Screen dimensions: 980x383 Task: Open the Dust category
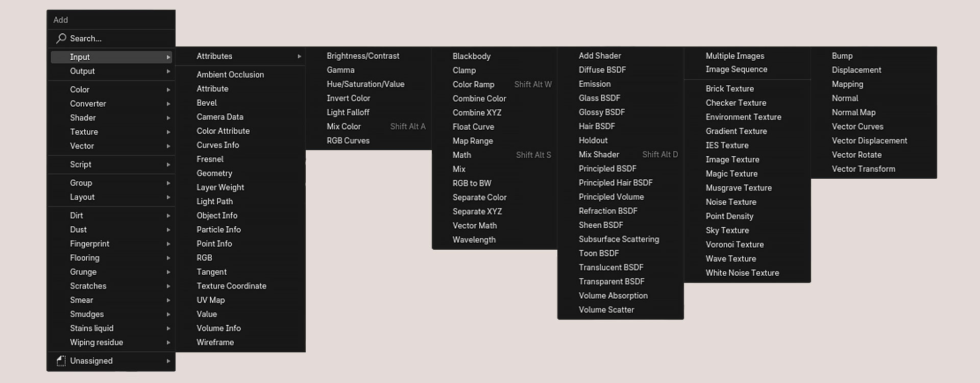[x=111, y=230]
